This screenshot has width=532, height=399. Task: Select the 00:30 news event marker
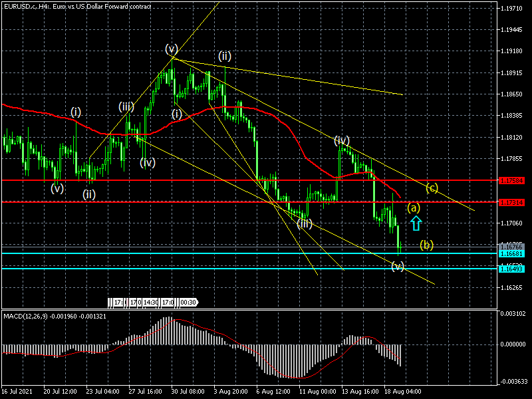pos(188,302)
